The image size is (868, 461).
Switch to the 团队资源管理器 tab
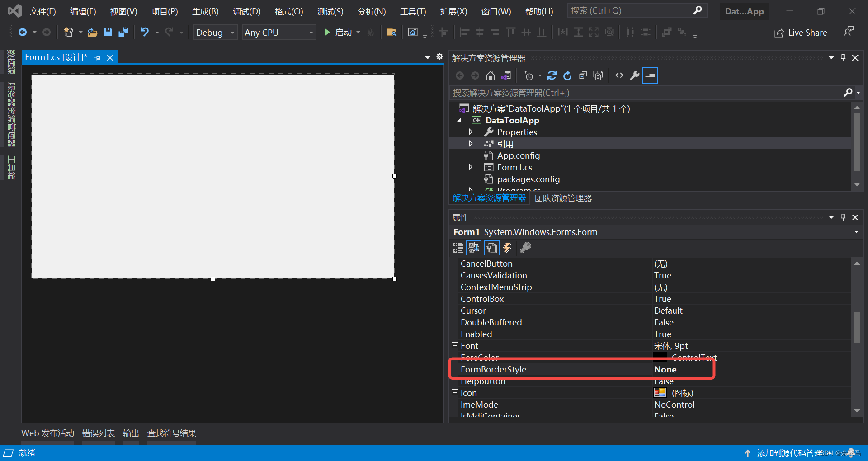point(562,198)
